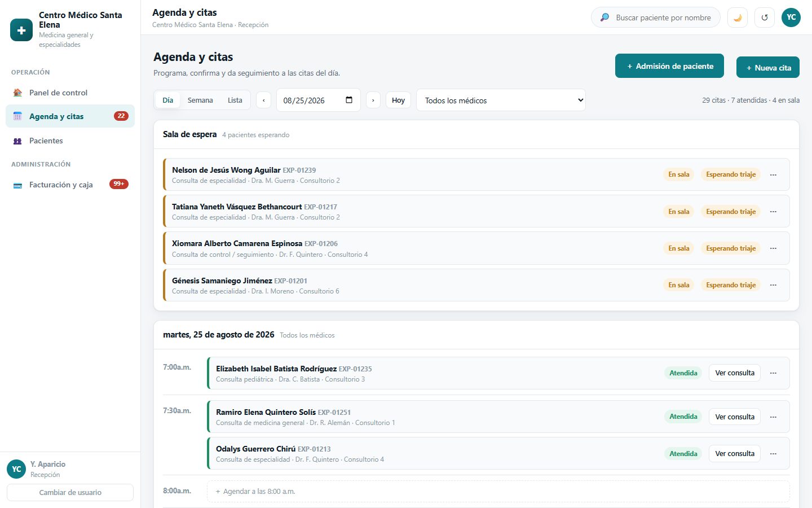
Task: Open Facturación y caja section
Action: (70, 185)
